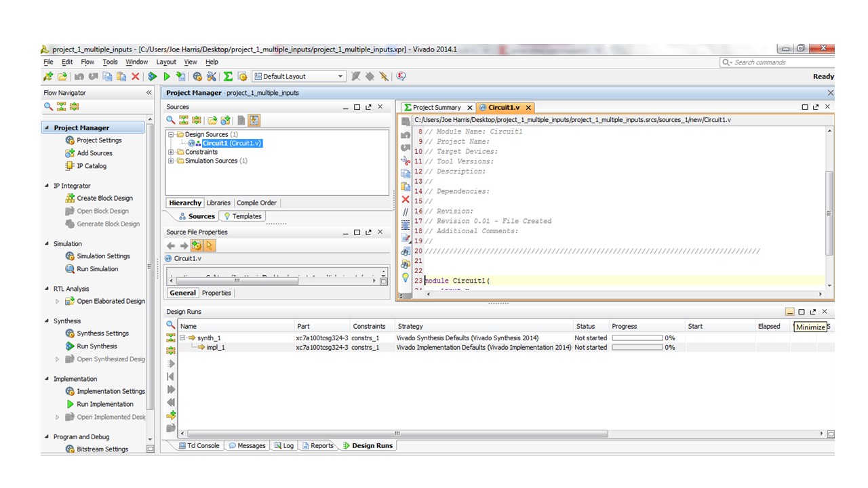
Task: Open the Flow menu
Action: (87, 62)
